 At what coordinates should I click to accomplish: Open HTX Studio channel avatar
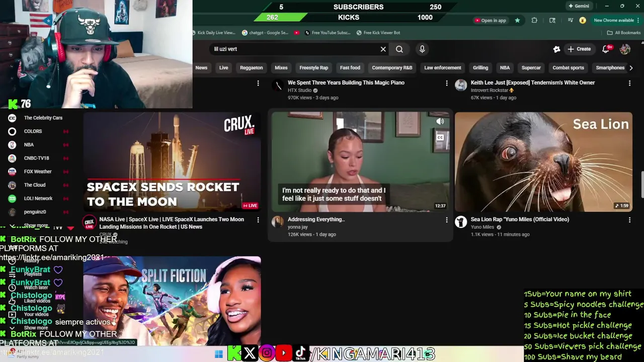[x=278, y=85]
